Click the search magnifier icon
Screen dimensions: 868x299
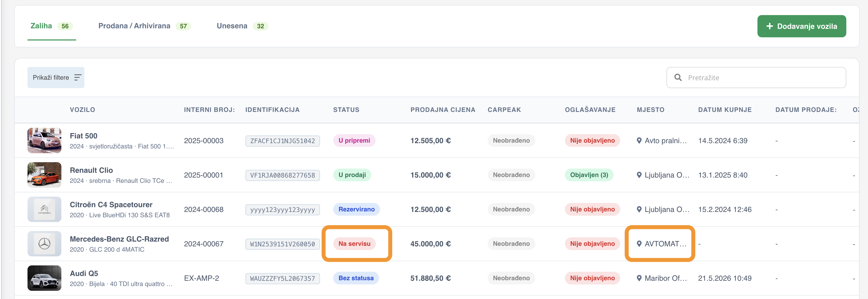tap(678, 78)
